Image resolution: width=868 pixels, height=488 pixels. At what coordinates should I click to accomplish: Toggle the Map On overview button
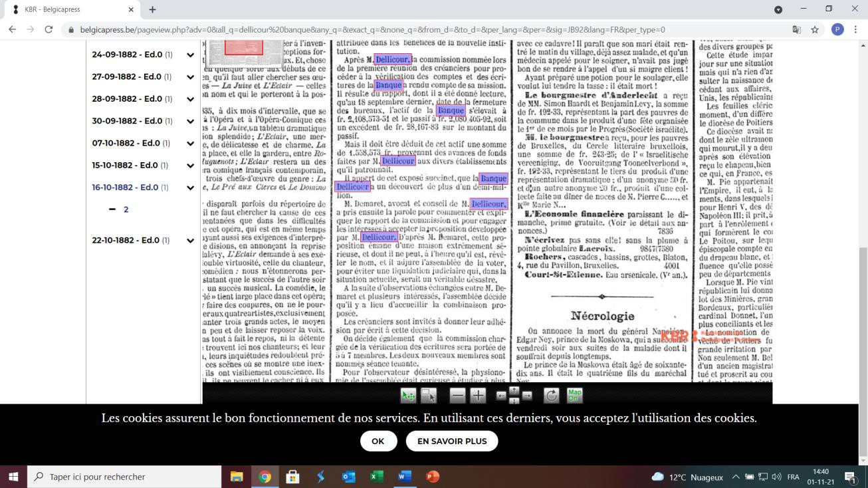click(574, 396)
